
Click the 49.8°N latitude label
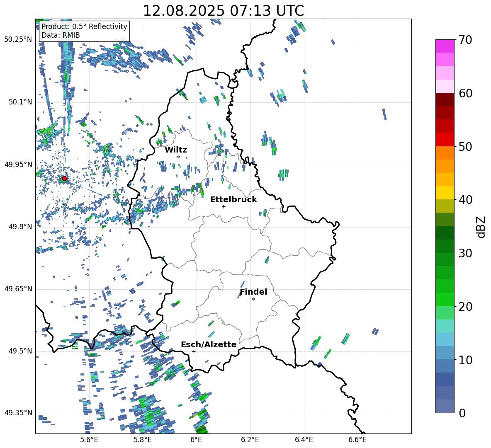point(20,227)
